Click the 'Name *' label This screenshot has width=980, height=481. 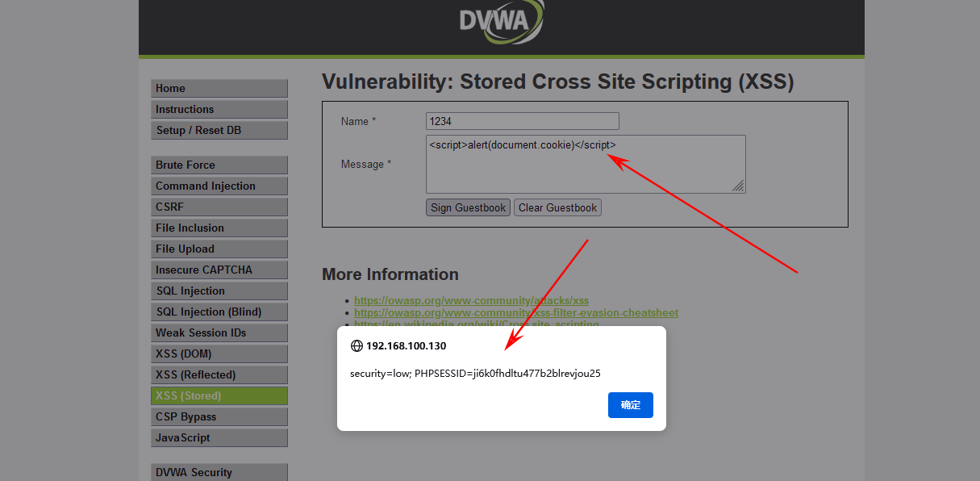[359, 122]
